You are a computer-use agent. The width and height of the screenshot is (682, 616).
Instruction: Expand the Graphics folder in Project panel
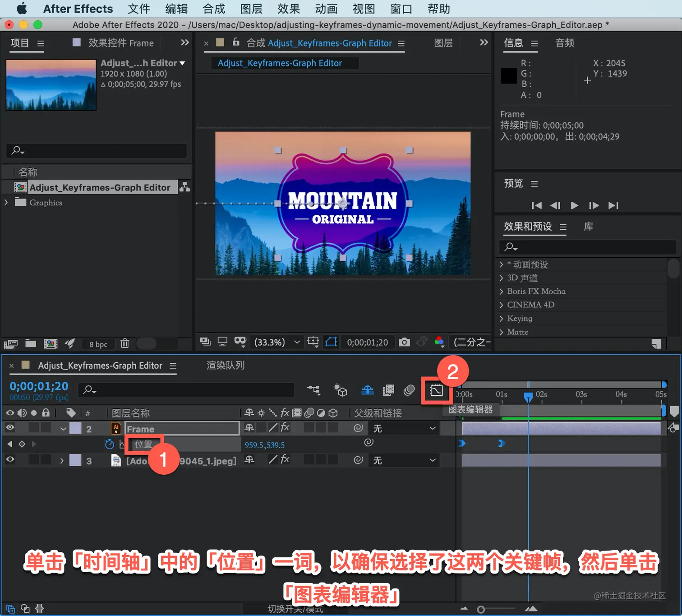pyautogui.click(x=6, y=202)
